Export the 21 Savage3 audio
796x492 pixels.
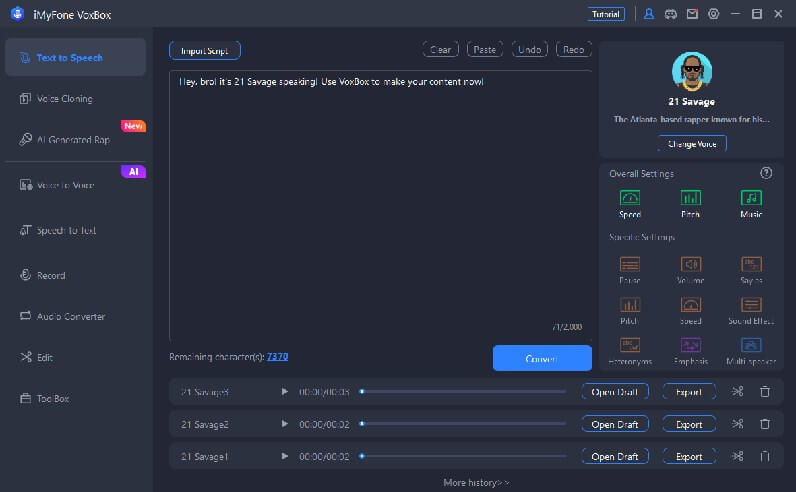(x=689, y=391)
